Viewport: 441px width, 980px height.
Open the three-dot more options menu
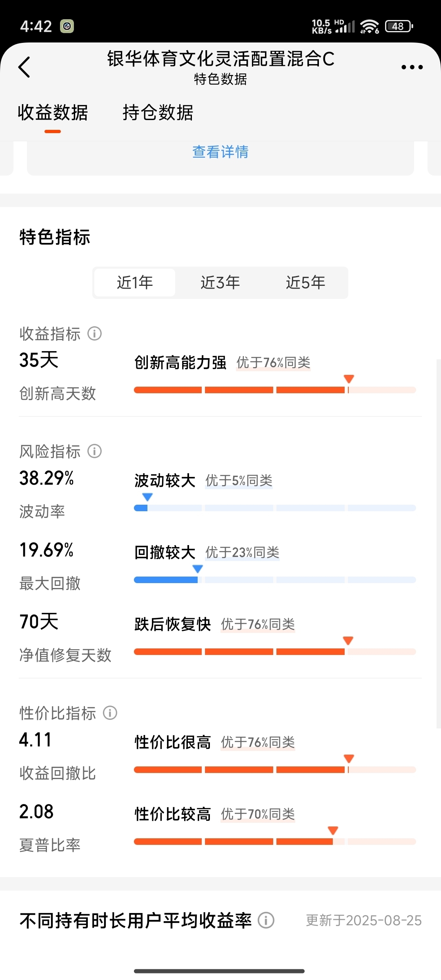click(412, 67)
